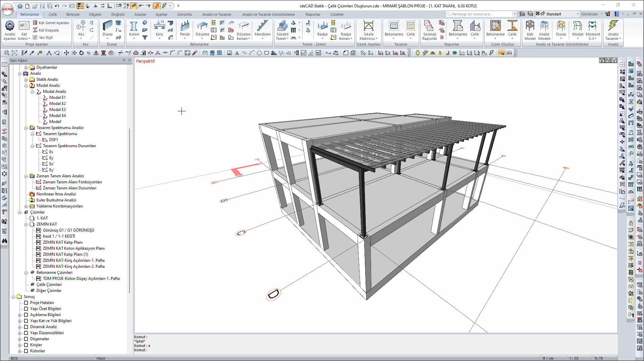The height and width of the screenshot is (361, 644).
Task: Open the İskele Makrosu tool
Action: pos(368,30)
